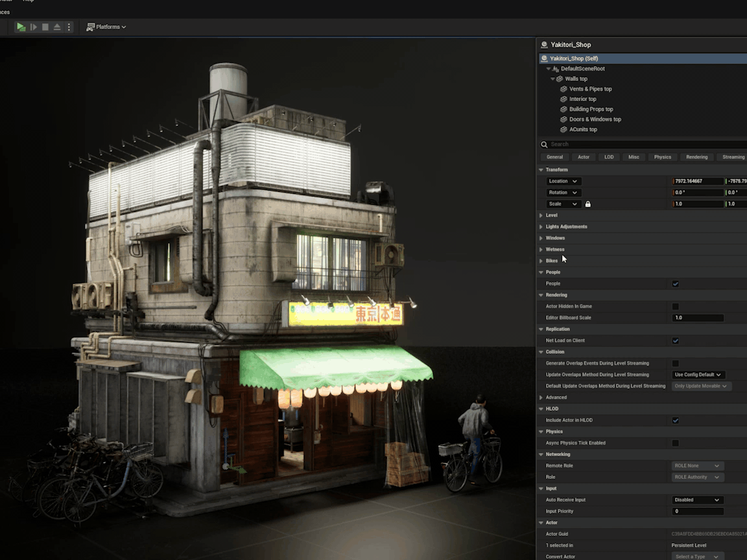
Task: Toggle the Scale lock icon
Action: (x=588, y=204)
